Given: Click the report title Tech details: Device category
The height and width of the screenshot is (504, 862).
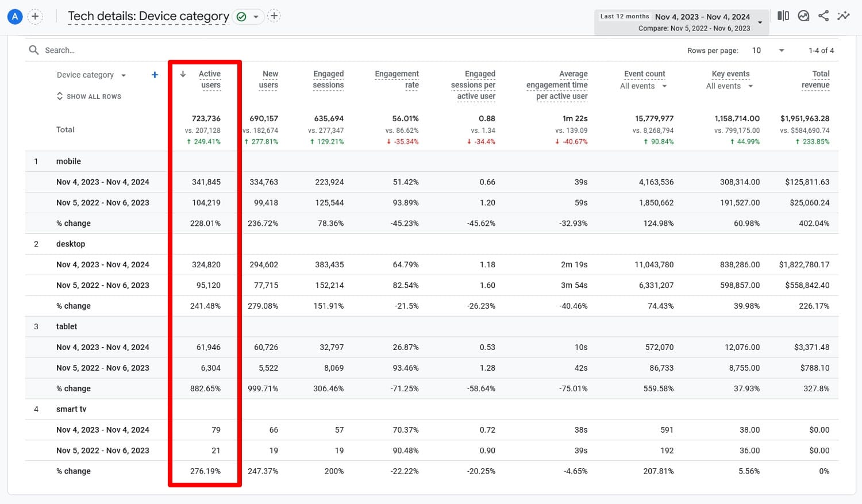Looking at the screenshot, I should point(148,16).
